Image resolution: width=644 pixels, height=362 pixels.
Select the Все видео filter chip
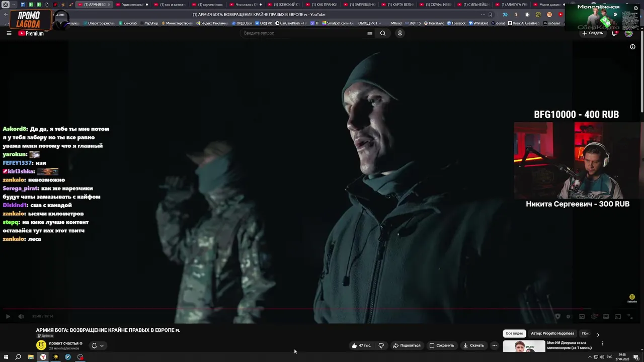click(515, 333)
